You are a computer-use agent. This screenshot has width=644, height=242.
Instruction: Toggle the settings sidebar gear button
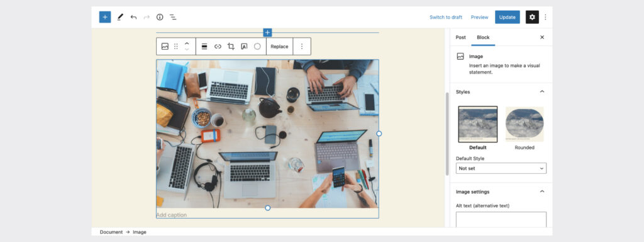pos(532,17)
